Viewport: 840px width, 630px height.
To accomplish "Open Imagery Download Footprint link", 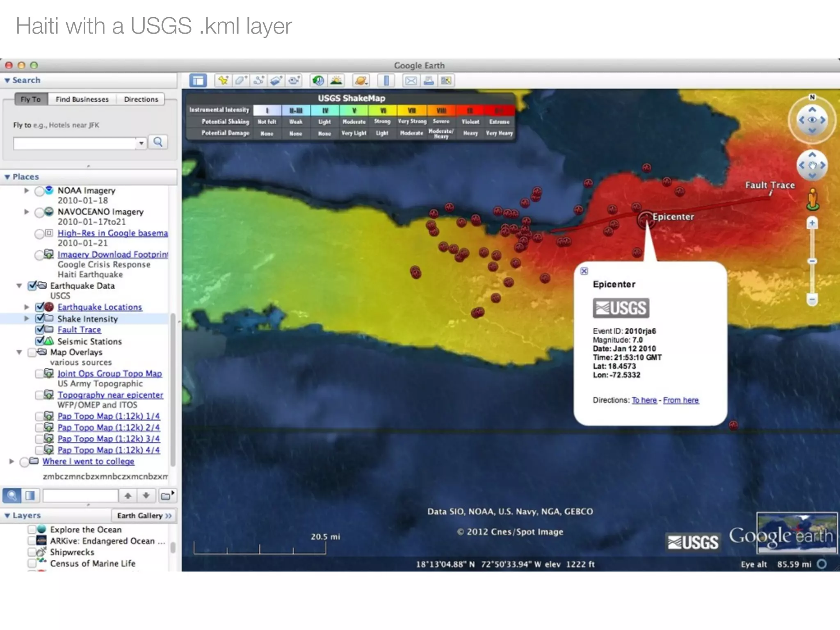I will click(x=113, y=255).
